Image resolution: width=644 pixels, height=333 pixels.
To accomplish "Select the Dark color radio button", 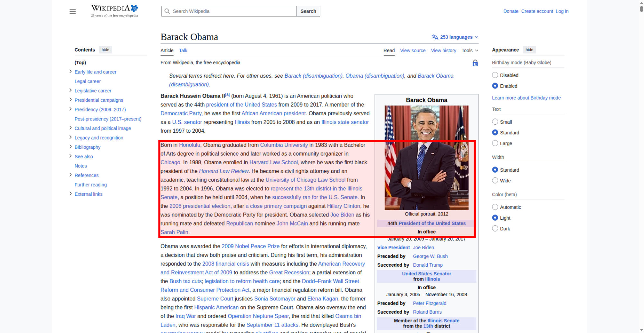I will (x=495, y=229).
